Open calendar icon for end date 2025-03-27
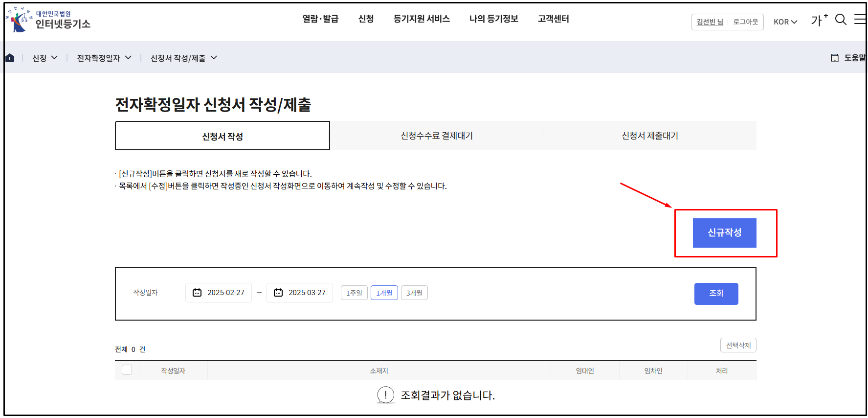 point(278,293)
